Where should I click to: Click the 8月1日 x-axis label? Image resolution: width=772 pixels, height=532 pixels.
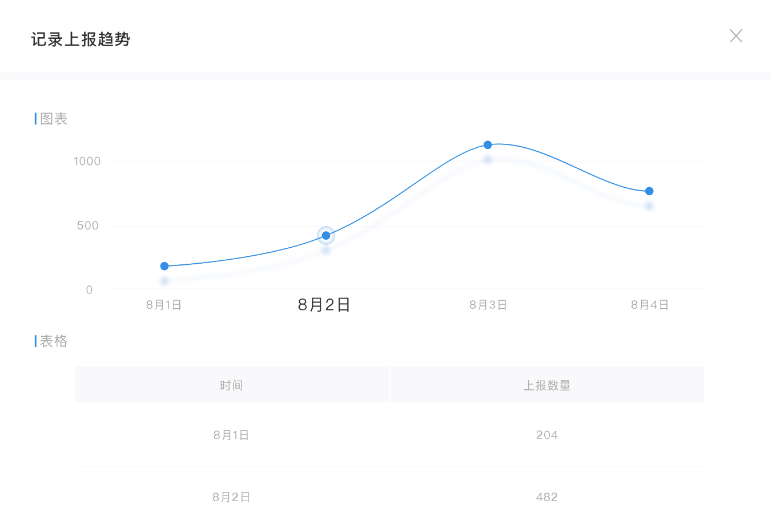[x=164, y=305]
